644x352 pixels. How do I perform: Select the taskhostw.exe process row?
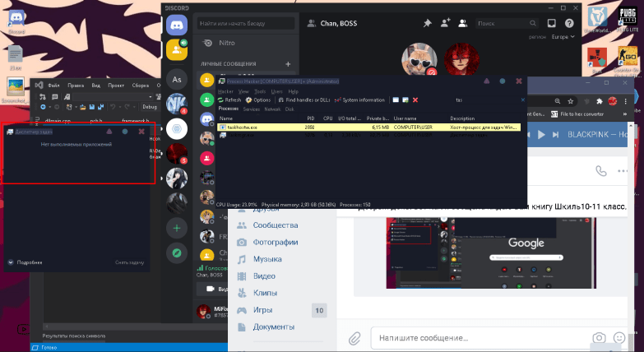coord(368,127)
